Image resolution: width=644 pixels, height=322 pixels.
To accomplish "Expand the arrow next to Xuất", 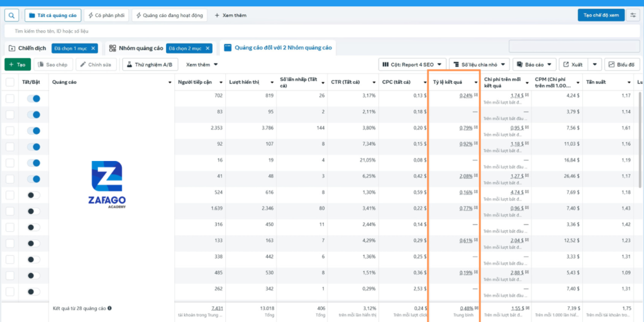I will (x=595, y=65).
